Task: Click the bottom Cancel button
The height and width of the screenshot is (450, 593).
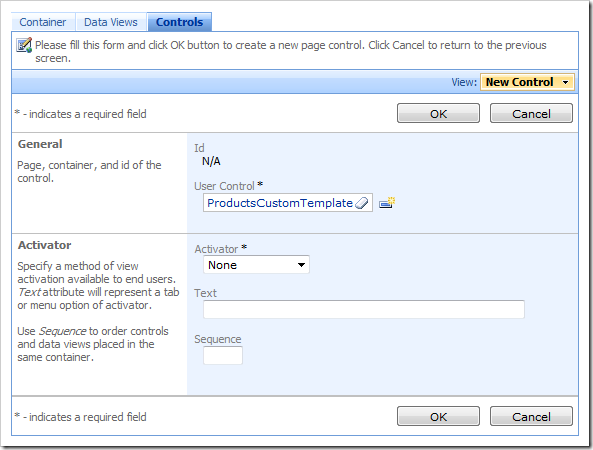Action: click(x=531, y=416)
